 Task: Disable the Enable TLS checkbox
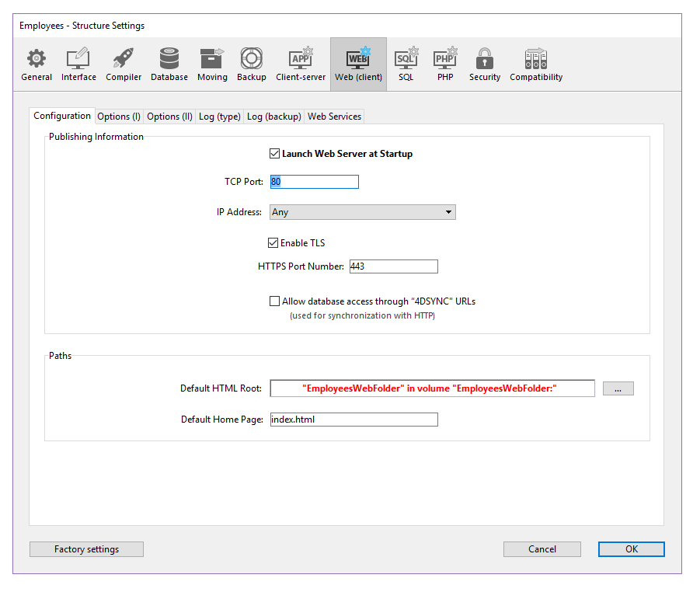[x=273, y=243]
